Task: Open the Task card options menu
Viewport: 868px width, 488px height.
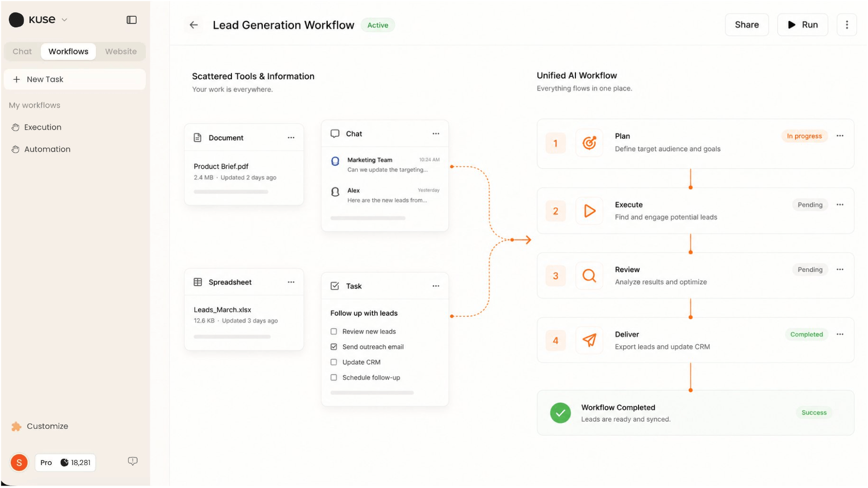Action: (x=436, y=287)
